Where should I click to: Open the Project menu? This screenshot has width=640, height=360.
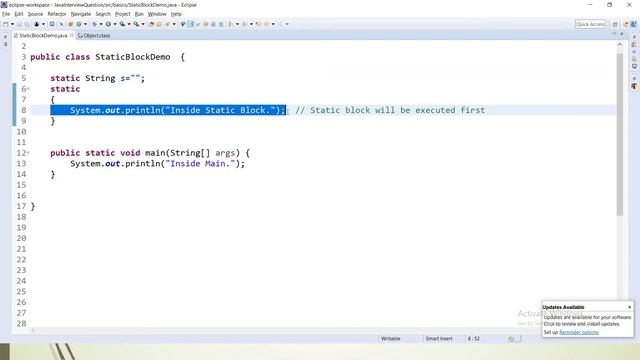122,14
